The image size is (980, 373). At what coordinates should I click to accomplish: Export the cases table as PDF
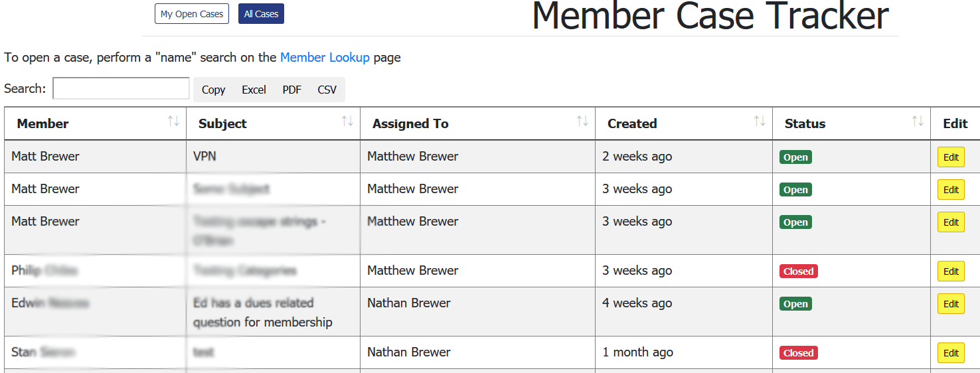291,90
